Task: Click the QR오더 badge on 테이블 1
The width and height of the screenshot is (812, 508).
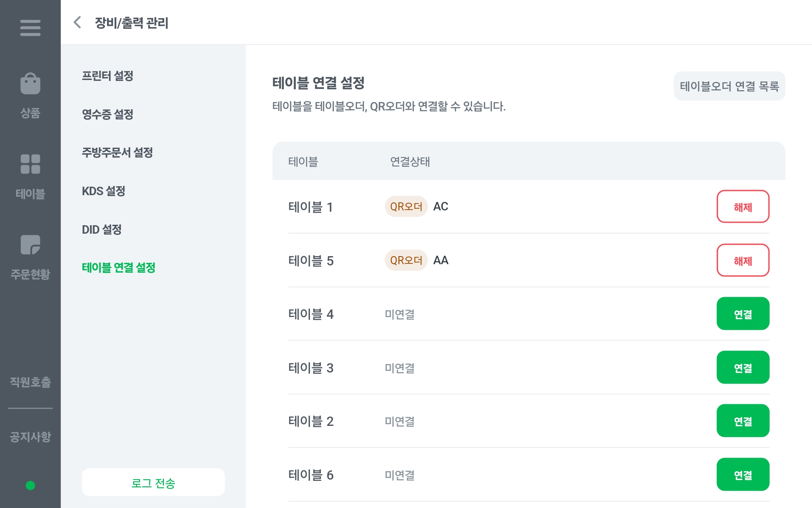Action: tap(406, 207)
